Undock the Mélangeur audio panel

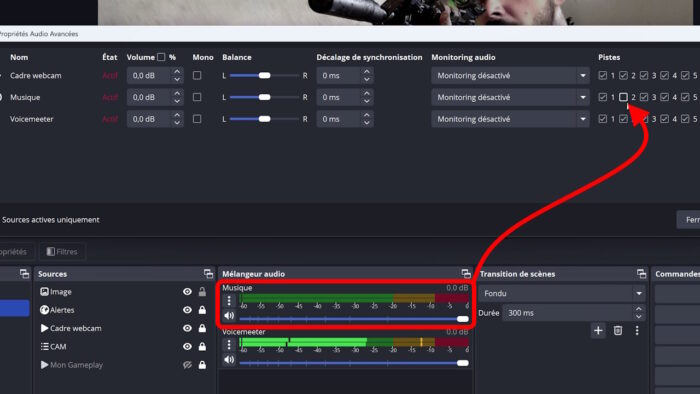coord(466,274)
